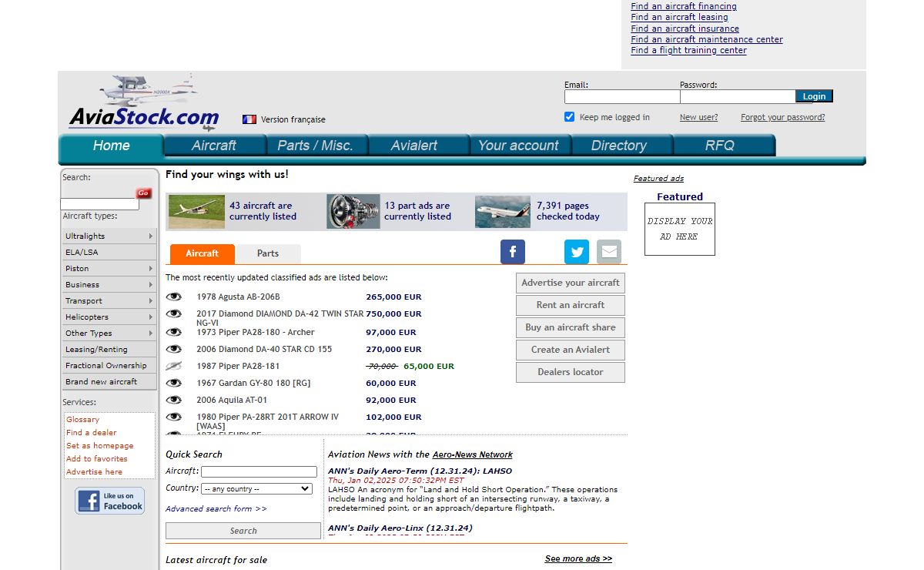Viewport: 924px width, 570px height.
Task: Open the Avialert navigation tab
Action: click(418, 146)
